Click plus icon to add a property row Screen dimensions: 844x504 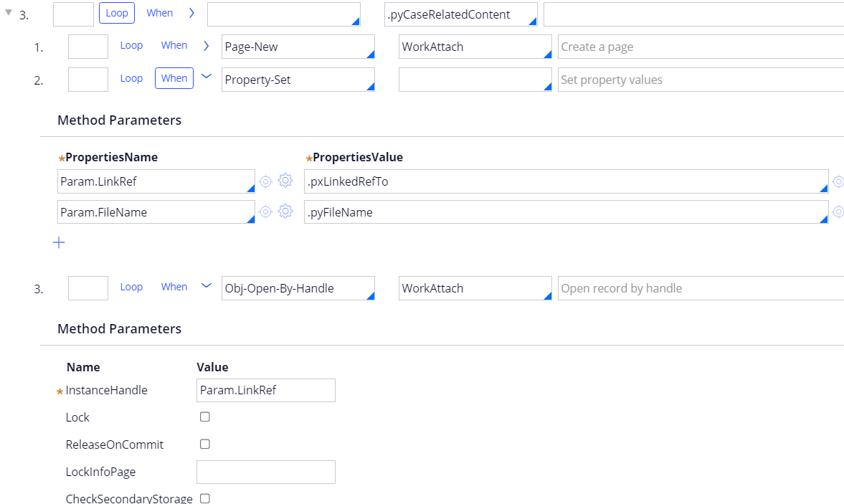59,242
